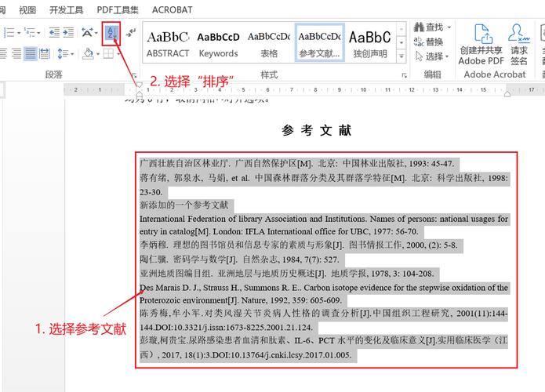Click the reference starting '蒋有绪'
The width and height of the screenshot is (545, 392).
tap(324, 185)
